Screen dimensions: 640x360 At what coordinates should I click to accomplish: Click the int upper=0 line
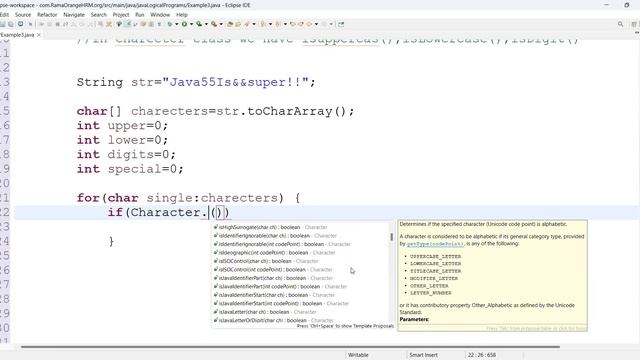click(122, 126)
